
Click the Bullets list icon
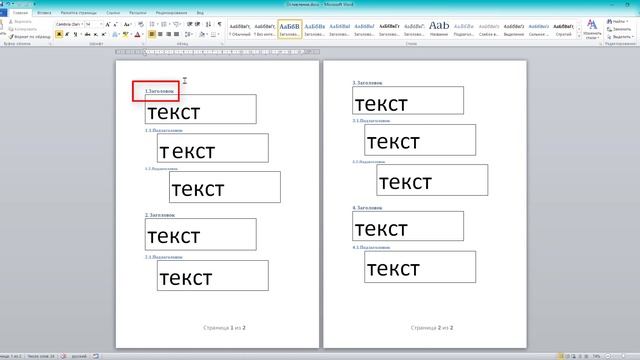pyautogui.click(x=152, y=24)
